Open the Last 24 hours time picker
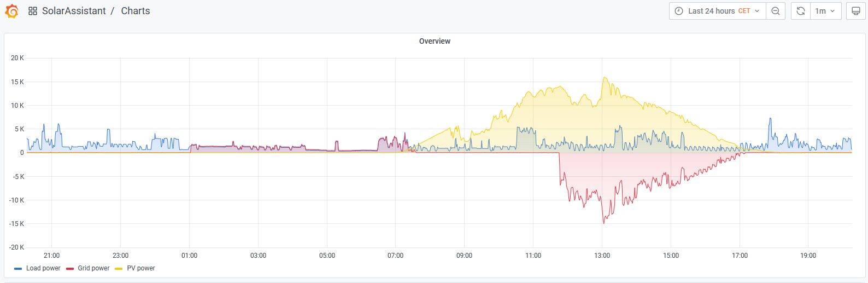Viewport: 868px width, 283px height. [x=711, y=11]
